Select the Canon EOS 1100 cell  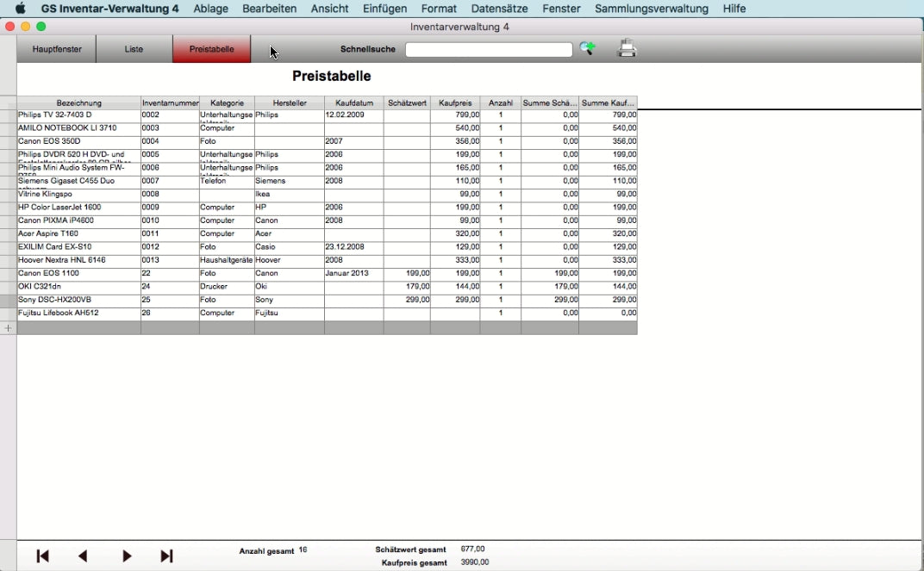[79, 274]
